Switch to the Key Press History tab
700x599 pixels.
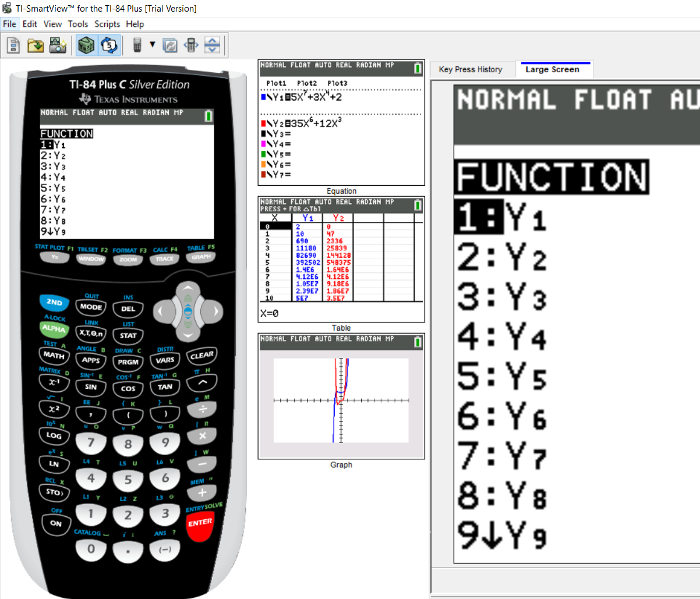tap(471, 69)
